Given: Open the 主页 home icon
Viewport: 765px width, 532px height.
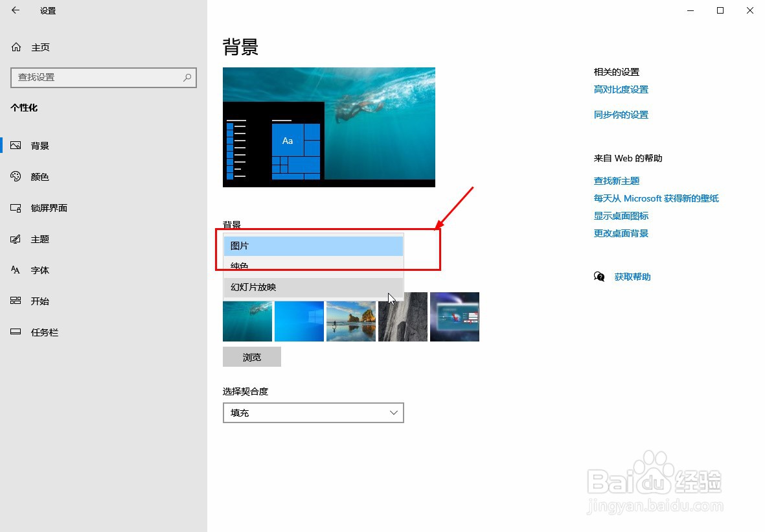Looking at the screenshot, I should point(16,47).
